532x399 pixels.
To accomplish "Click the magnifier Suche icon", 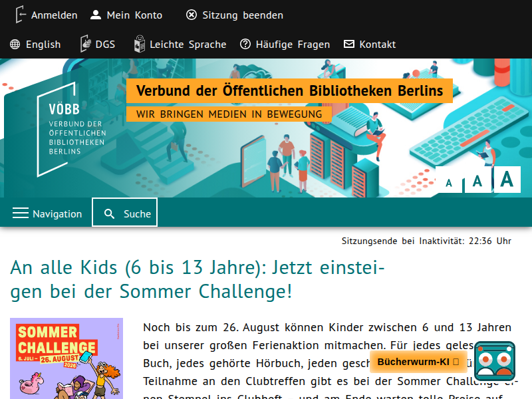I will [109, 213].
